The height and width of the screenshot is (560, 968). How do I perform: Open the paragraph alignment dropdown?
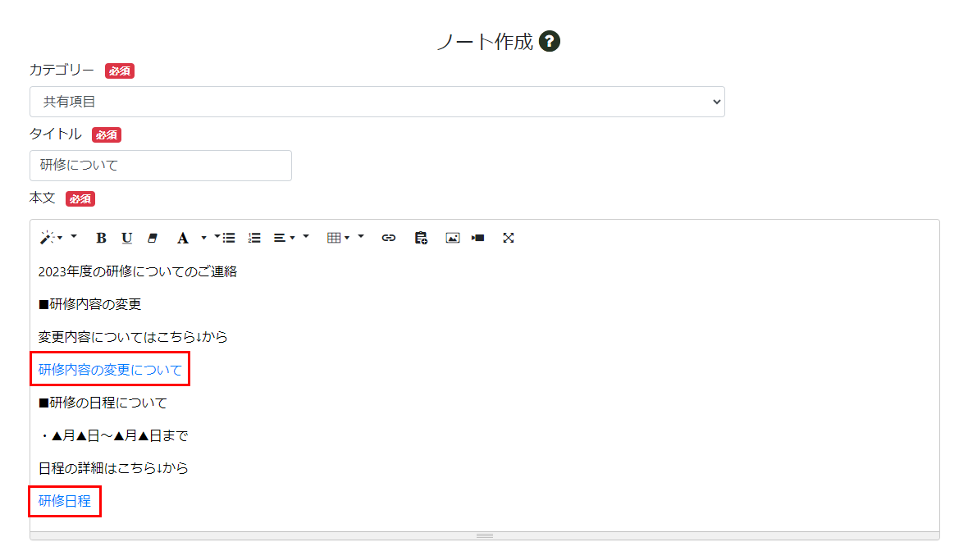click(284, 238)
